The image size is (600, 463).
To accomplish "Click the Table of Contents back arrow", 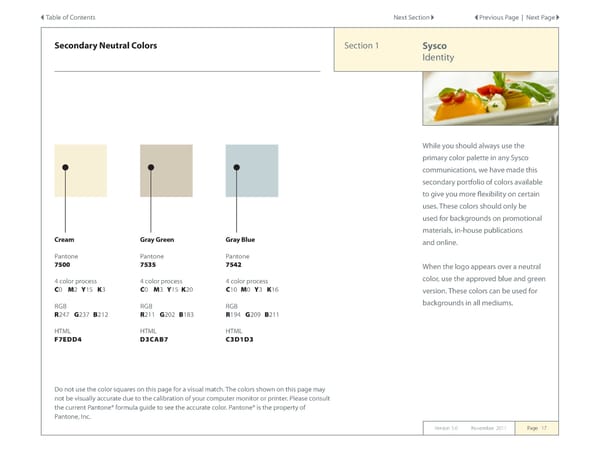I will point(42,17).
